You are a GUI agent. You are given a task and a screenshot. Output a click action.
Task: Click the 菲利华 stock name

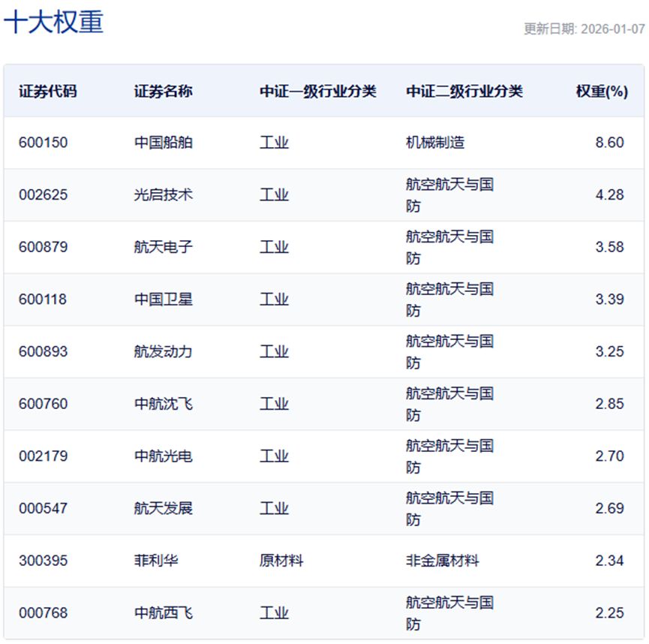[x=156, y=561]
